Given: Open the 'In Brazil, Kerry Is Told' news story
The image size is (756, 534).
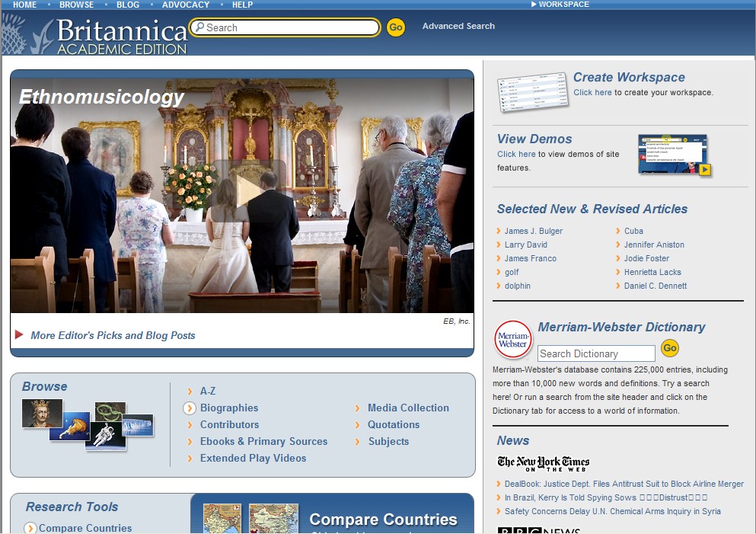Looking at the screenshot, I should tap(606, 497).
